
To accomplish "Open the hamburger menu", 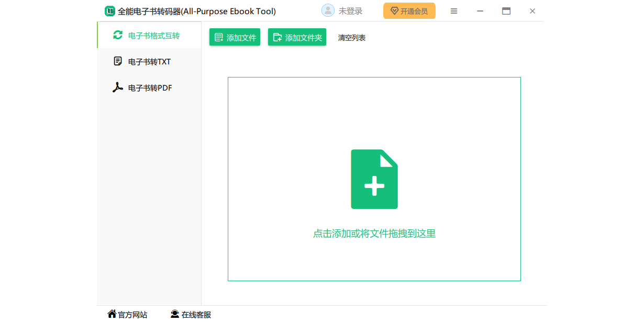I will tap(453, 10).
